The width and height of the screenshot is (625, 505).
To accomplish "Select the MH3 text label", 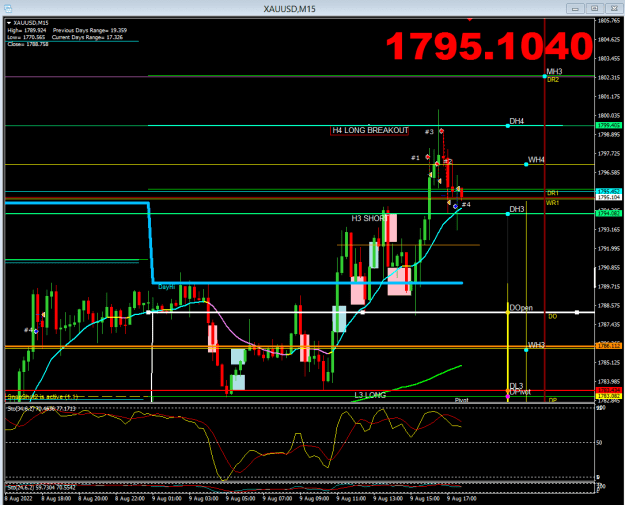I will [554, 71].
